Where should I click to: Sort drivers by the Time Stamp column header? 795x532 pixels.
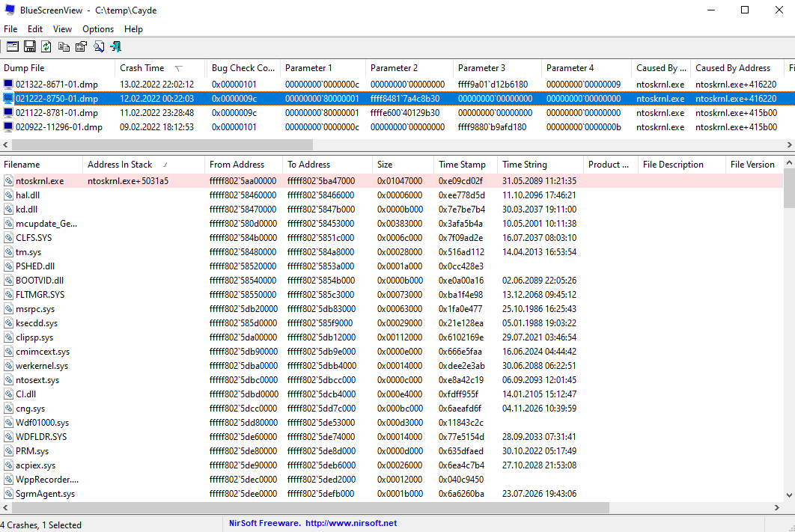(466, 164)
